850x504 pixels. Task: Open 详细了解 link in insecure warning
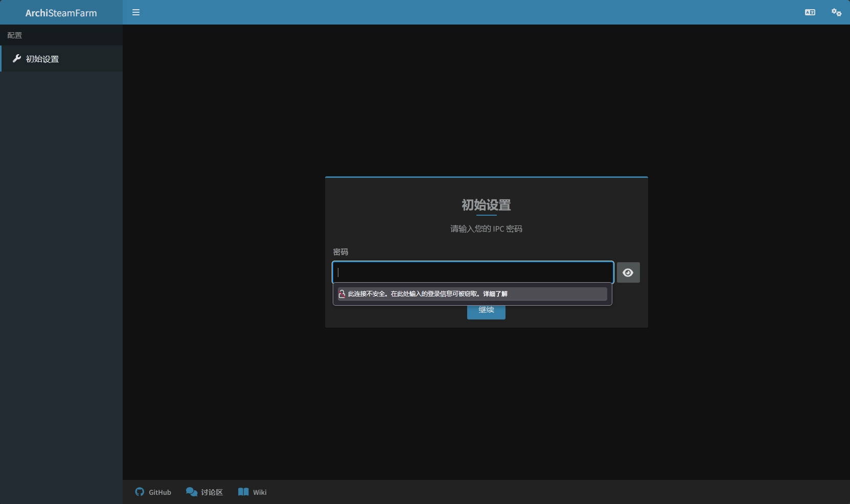(495, 294)
